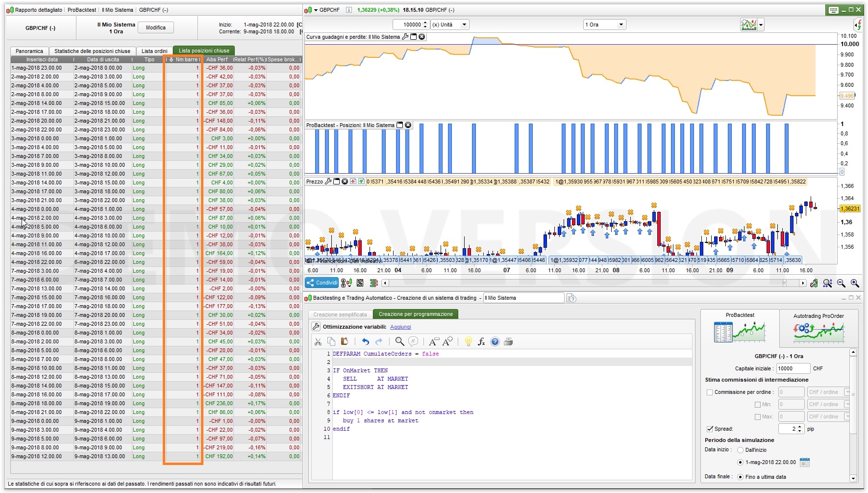Open the search magnifier in code editor

coord(399,342)
